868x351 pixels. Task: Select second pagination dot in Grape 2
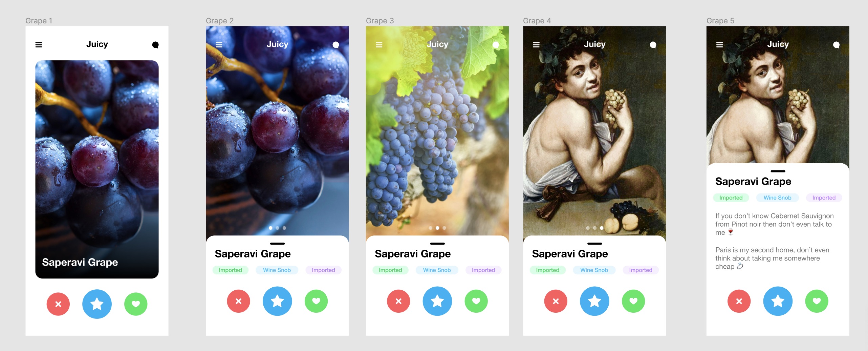click(x=277, y=228)
